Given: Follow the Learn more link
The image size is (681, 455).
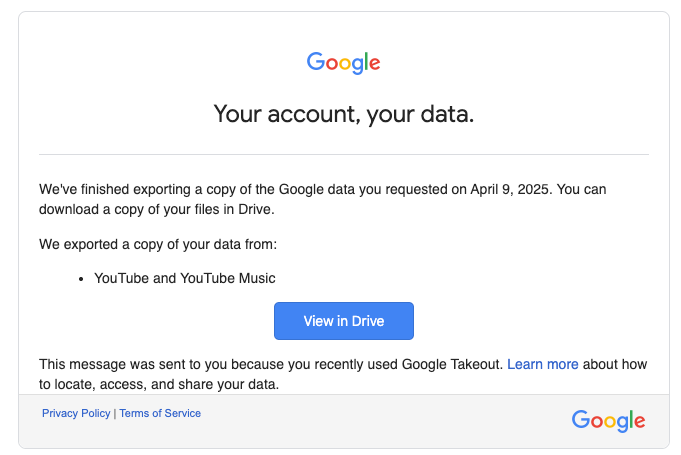Looking at the screenshot, I should click(x=542, y=364).
